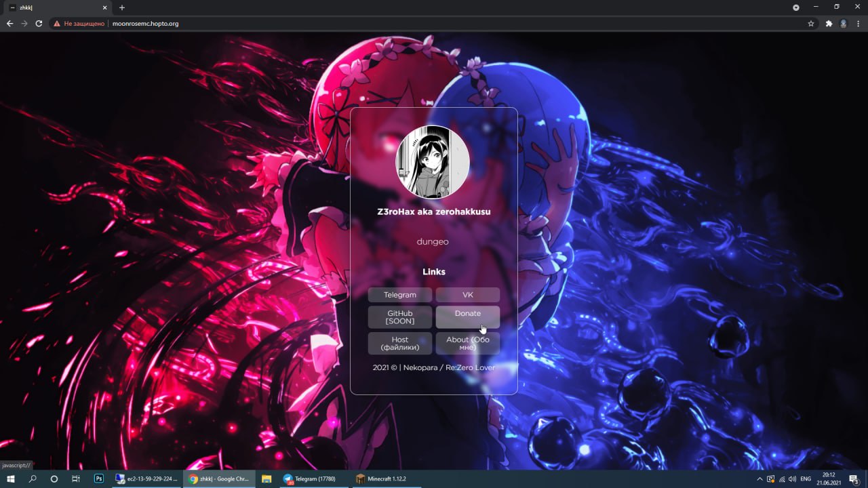Open the VK link button
Screen dimensions: 868x488
click(468, 295)
